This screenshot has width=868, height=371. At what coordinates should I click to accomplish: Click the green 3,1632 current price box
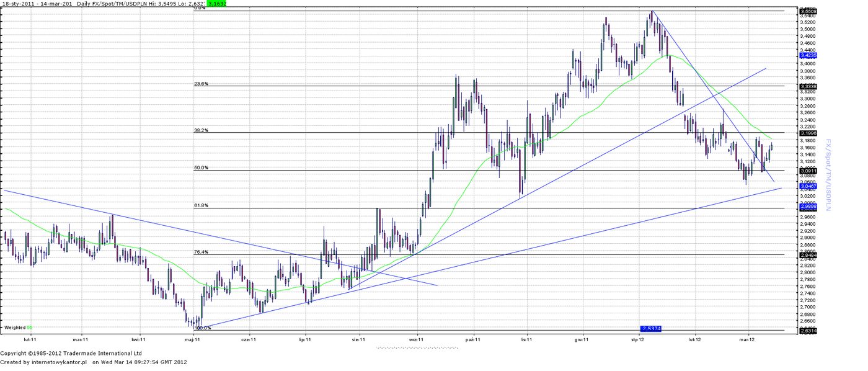(216, 3)
